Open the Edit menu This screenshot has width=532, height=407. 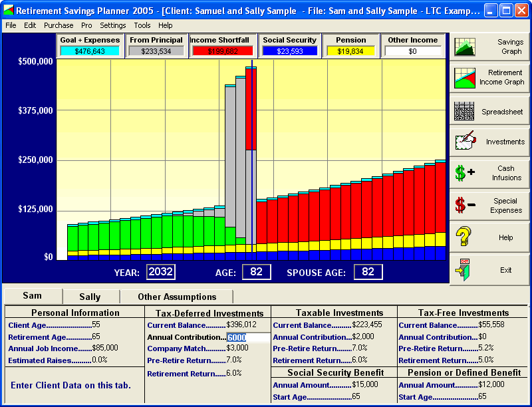[x=30, y=25]
